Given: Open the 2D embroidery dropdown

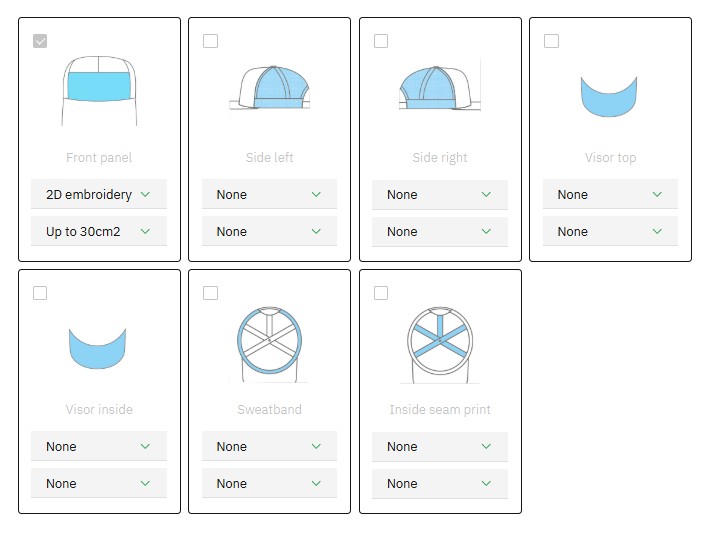Looking at the screenshot, I should point(99,194).
